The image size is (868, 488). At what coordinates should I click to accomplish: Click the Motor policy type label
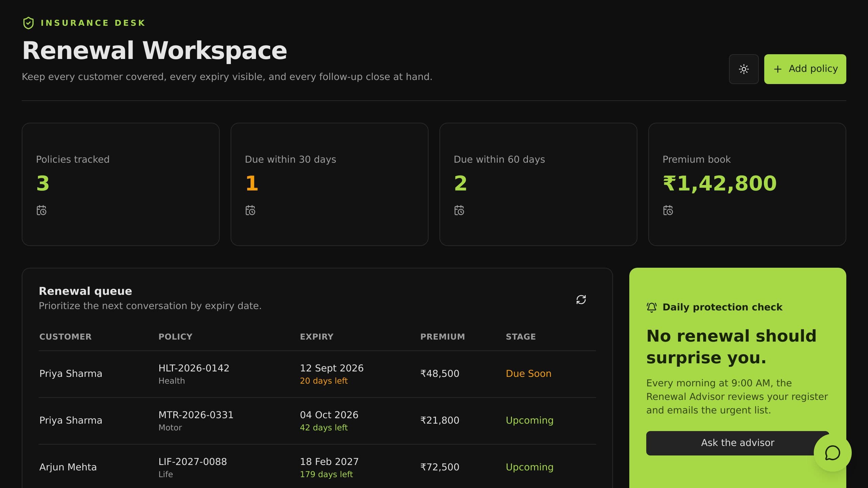click(x=170, y=428)
